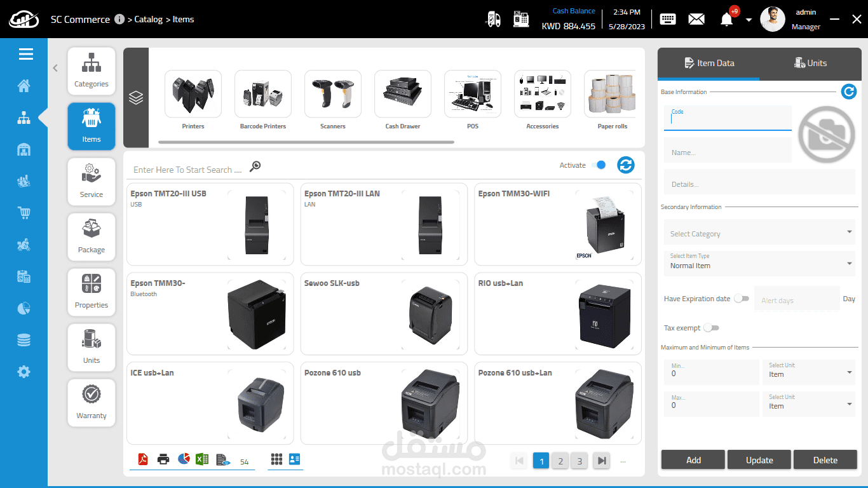Open the shopping cart icon in sidebar

24,213
